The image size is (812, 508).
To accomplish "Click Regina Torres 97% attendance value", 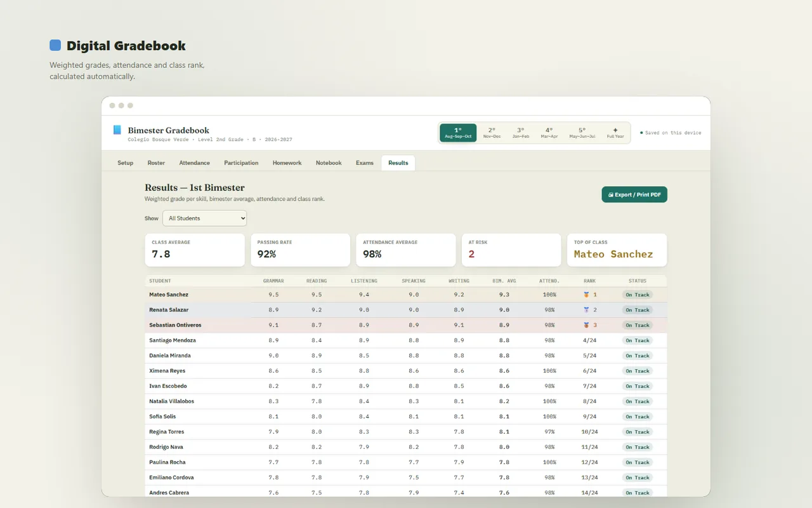I will click(549, 432).
